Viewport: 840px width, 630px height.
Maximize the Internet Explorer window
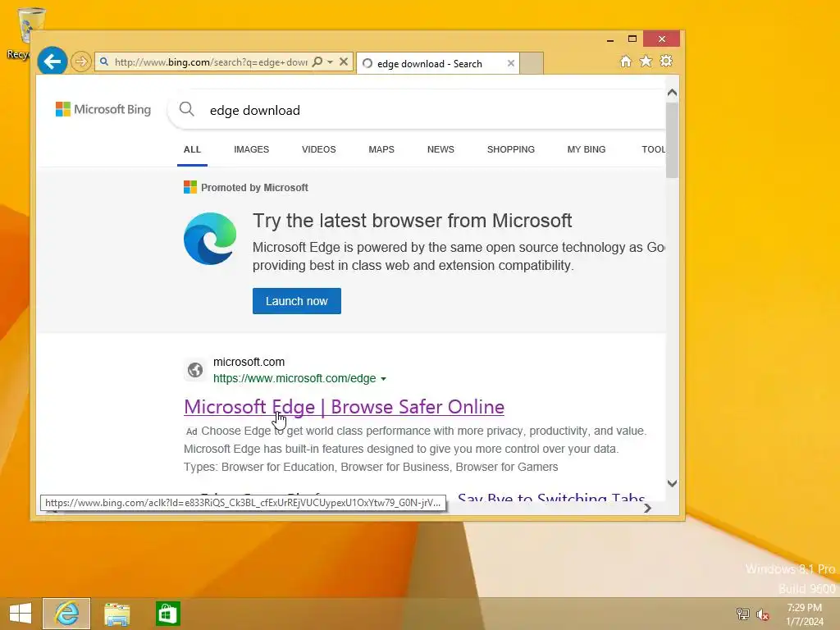coord(632,39)
